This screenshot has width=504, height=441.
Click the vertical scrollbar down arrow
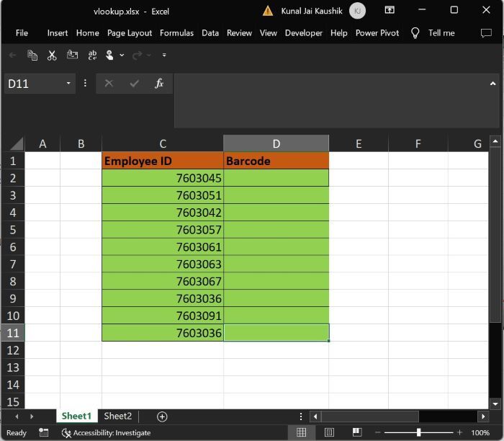click(x=495, y=404)
